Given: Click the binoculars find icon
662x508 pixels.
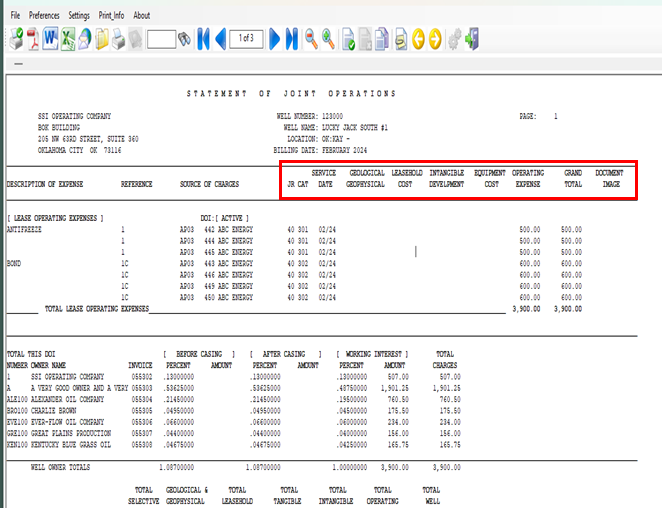Looking at the screenshot, I should [184, 39].
